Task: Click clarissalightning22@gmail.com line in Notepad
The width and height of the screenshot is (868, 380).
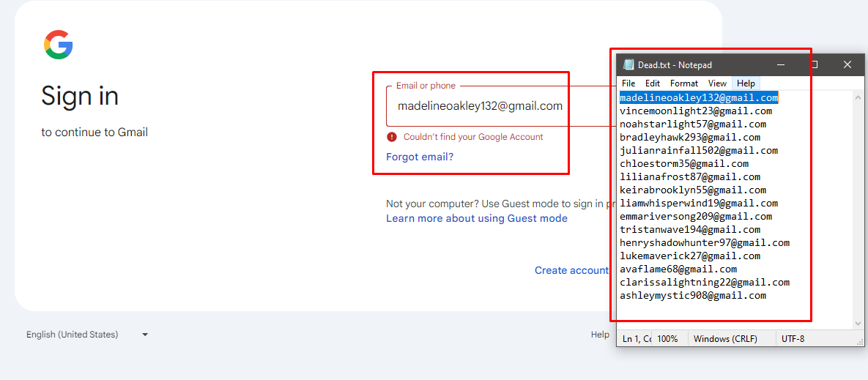Action: click(705, 283)
